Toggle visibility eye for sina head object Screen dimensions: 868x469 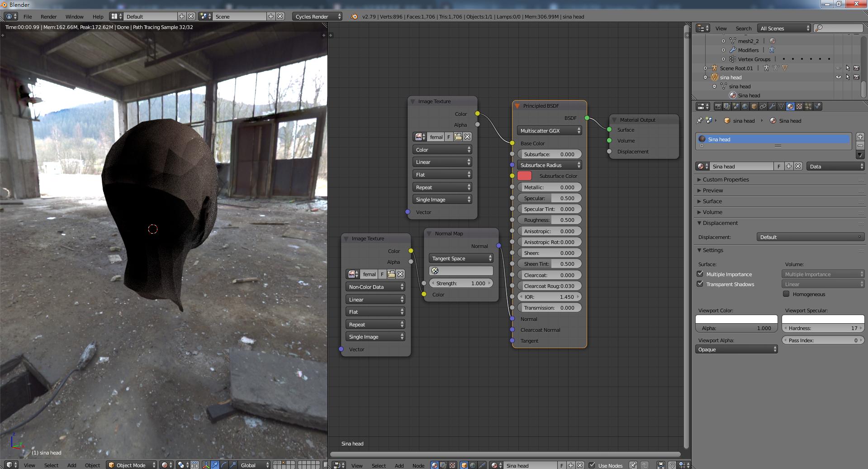[838, 77]
